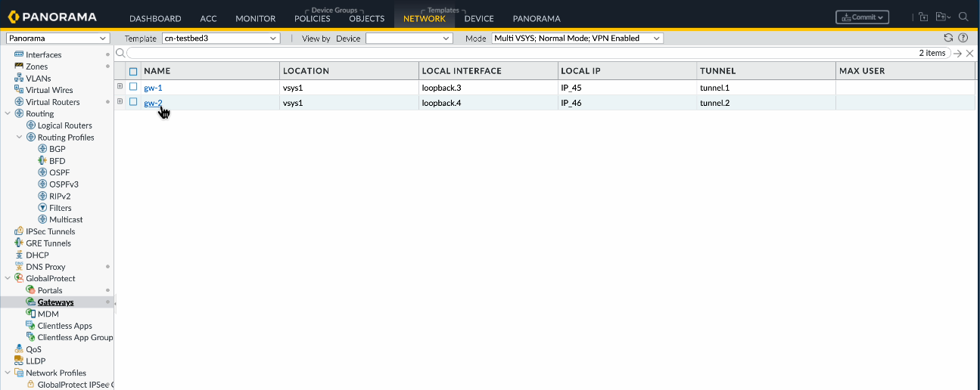Screen dimensions: 980x390
Task: Clear the filter with the X icon
Action: click(971, 53)
